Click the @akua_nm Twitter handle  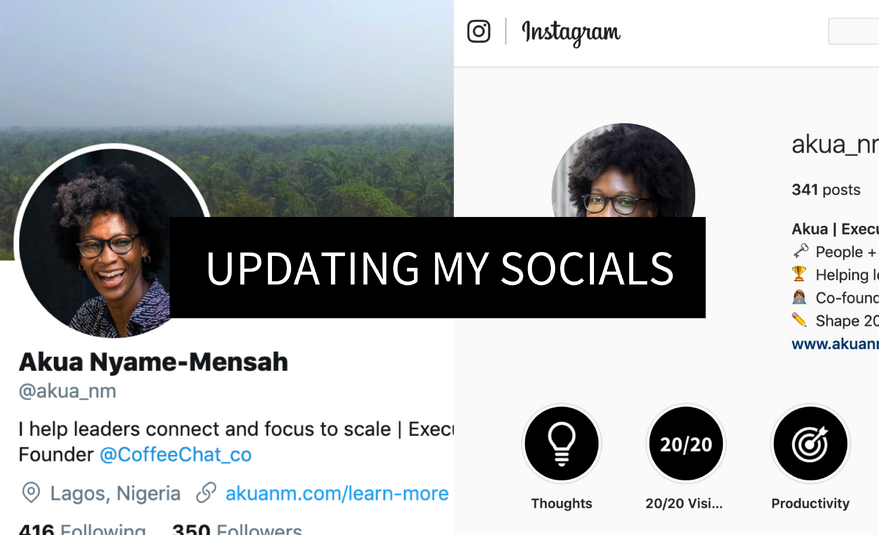click(67, 391)
